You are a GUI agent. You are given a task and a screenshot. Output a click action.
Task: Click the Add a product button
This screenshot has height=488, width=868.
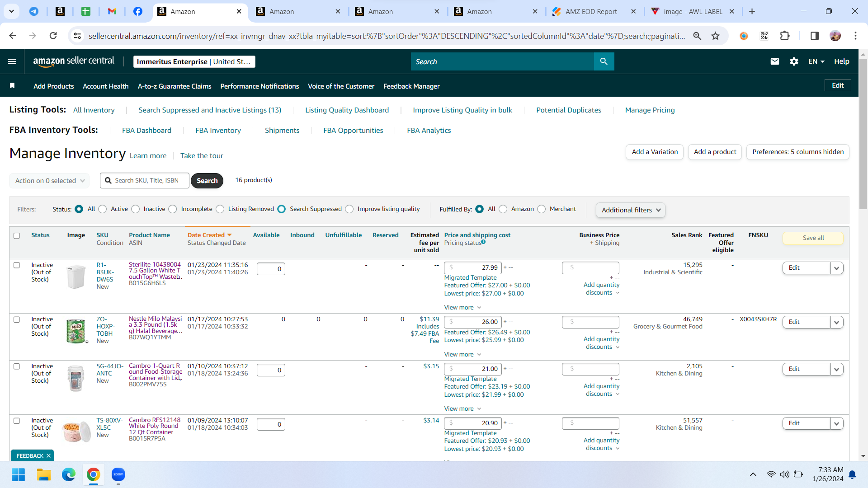point(715,152)
